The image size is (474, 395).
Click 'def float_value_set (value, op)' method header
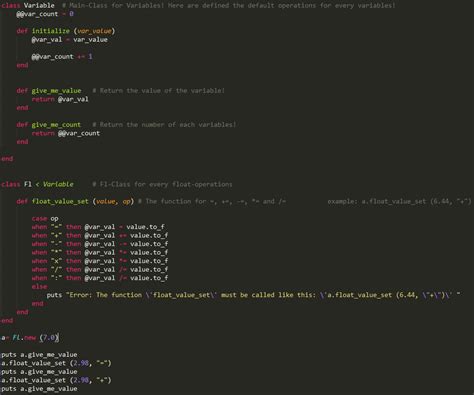[75, 201]
